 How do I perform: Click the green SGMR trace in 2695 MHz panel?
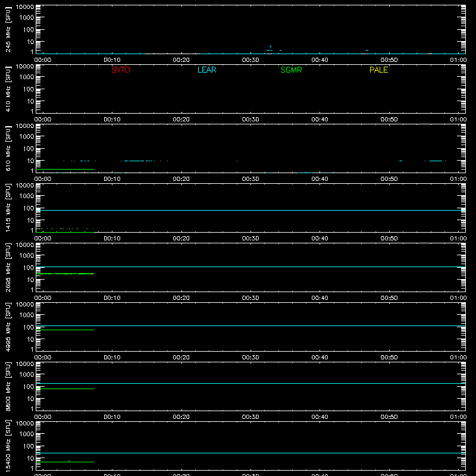click(x=65, y=274)
